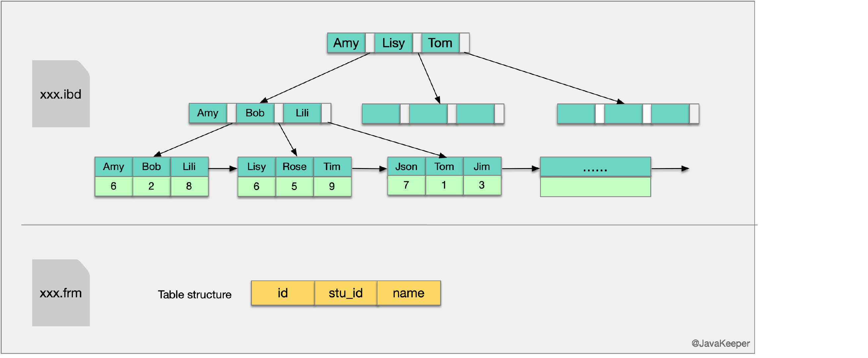Click the value 1 under Tom leaf
This screenshot has height=358, width=868.
point(444,185)
